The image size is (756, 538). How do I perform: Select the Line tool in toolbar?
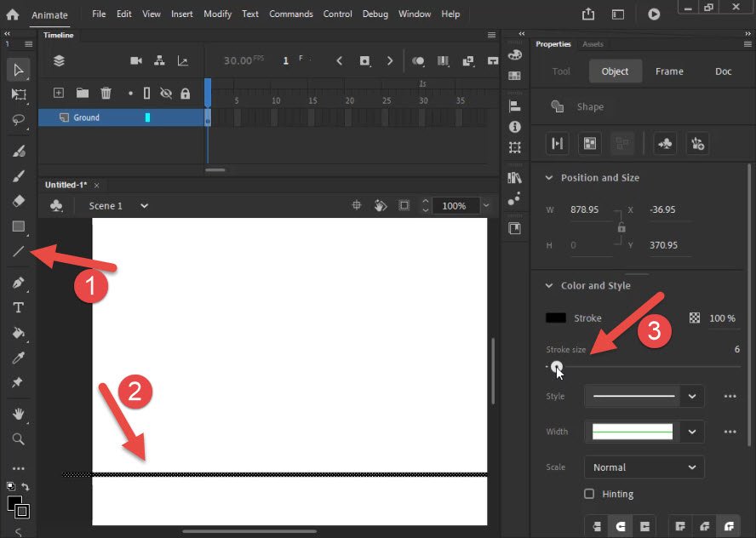(x=19, y=251)
